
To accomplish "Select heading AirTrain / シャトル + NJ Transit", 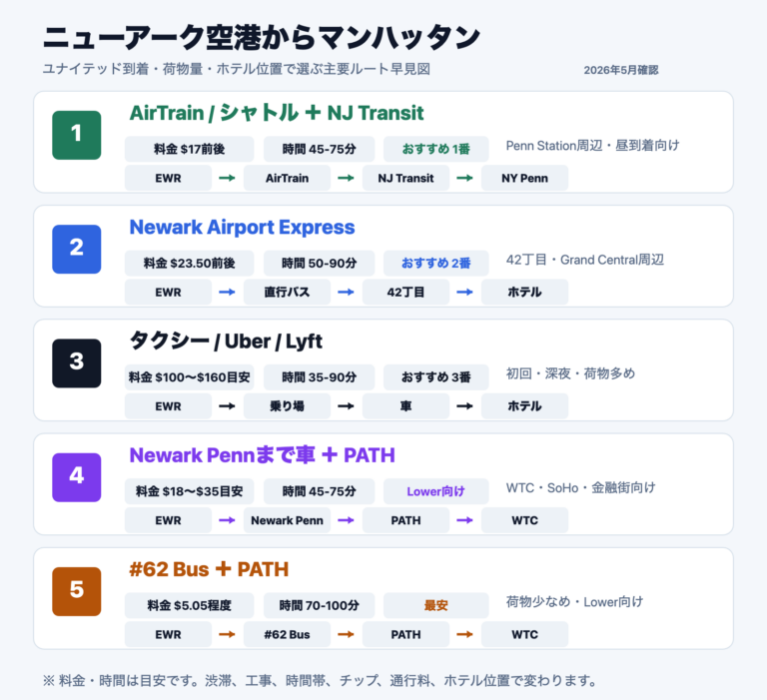I will coord(277,113).
